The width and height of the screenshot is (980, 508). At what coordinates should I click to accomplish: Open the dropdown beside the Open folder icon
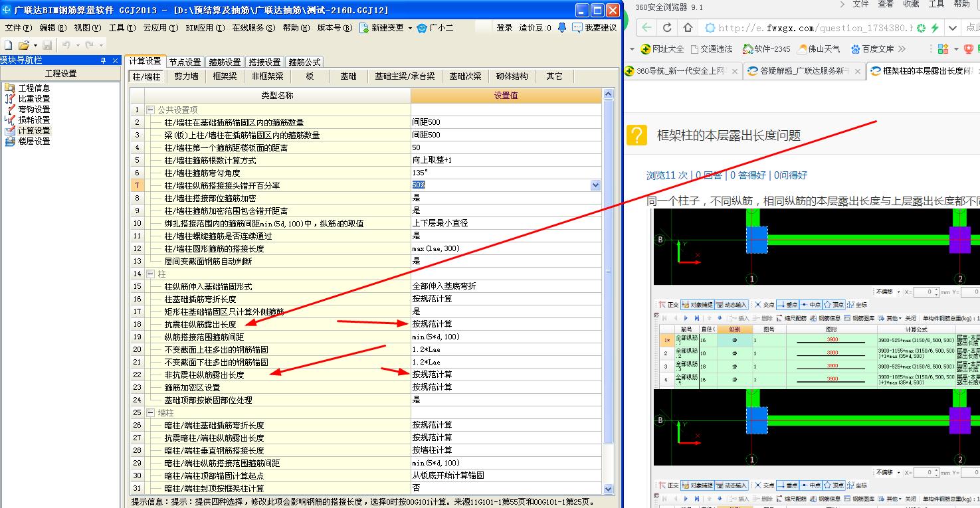pos(35,45)
